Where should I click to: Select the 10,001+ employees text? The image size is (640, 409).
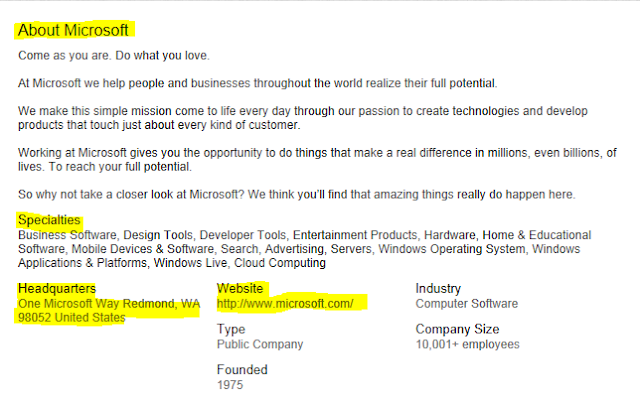pos(467,345)
